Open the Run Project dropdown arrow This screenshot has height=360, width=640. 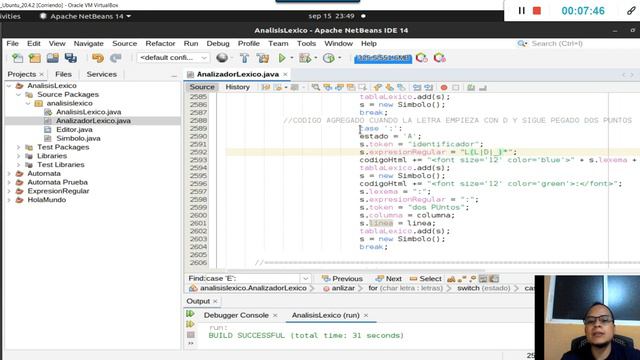291,58
